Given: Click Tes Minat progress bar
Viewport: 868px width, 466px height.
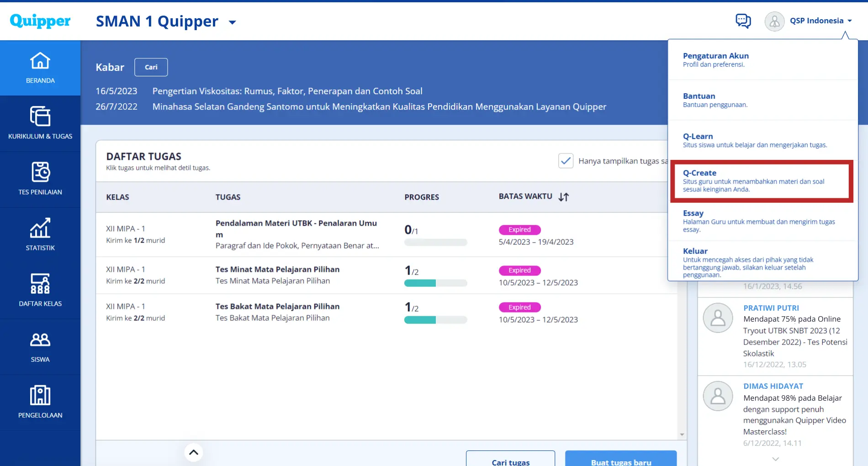Looking at the screenshot, I should [x=436, y=283].
